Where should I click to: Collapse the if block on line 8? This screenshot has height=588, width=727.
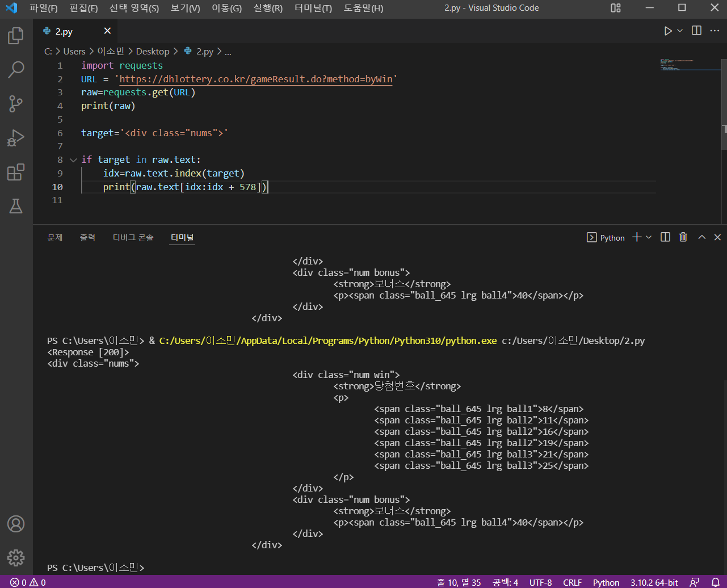click(x=73, y=160)
